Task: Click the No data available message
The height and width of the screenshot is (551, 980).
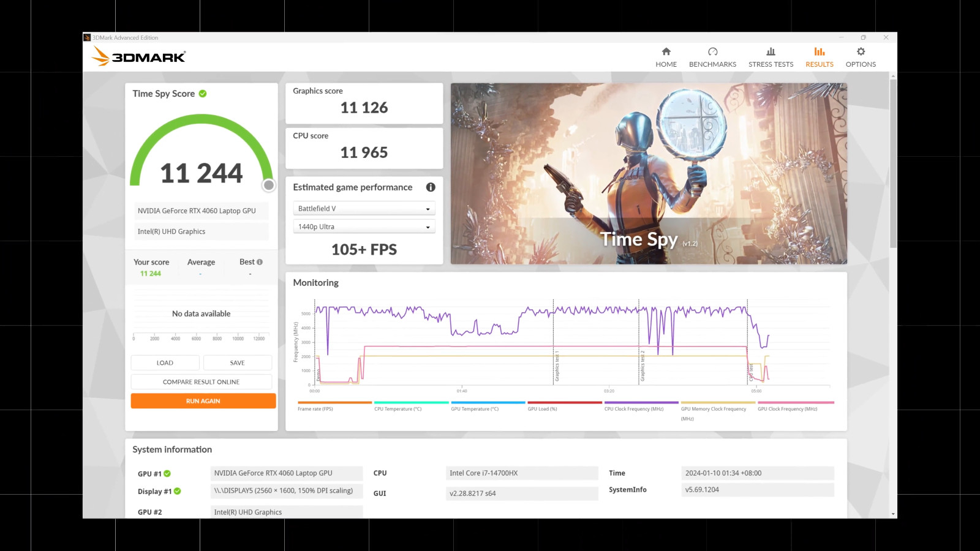Action: pos(201,313)
